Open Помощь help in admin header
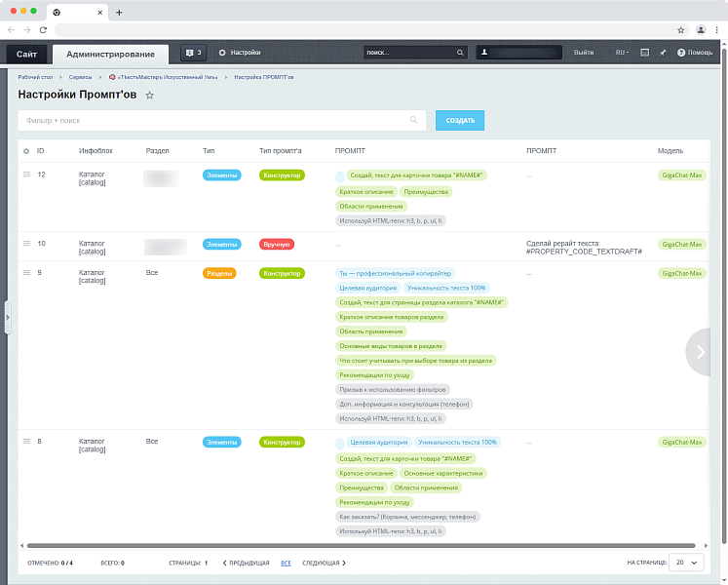The height and width of the screenshot is (585, 728). coord(695,52)
